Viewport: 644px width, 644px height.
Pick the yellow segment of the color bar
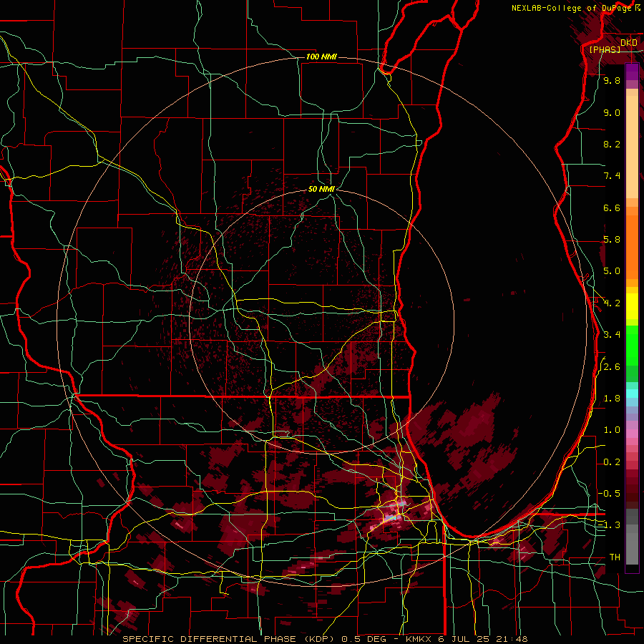(x=632, y=306)
